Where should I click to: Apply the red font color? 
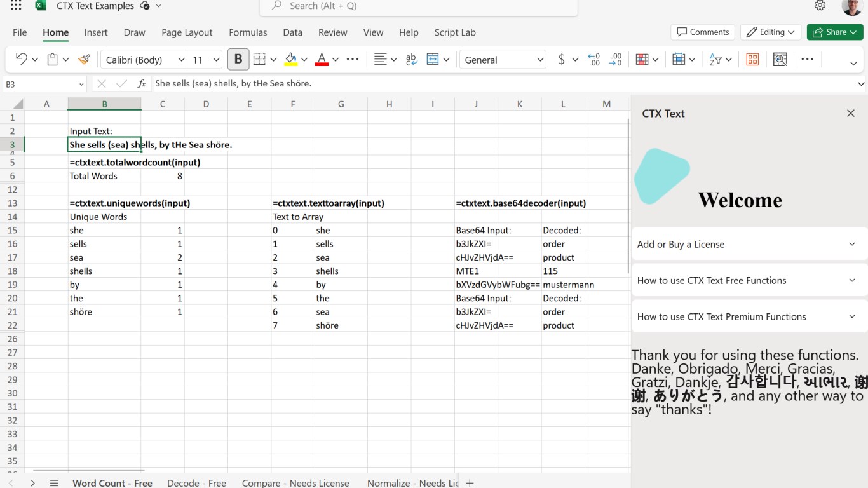tap(322, 59)
